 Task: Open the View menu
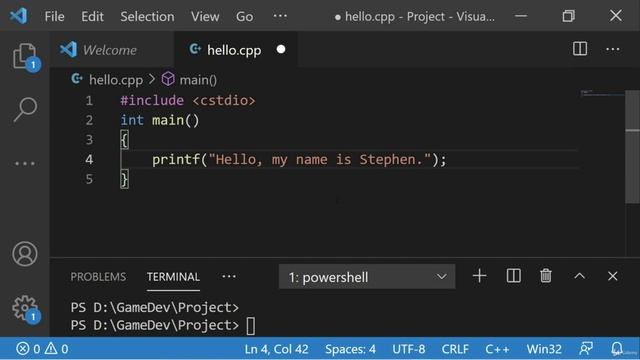coord(205,16)
